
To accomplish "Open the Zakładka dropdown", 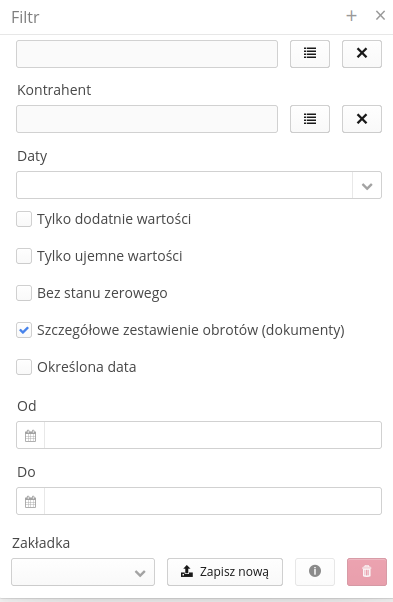I will click(x=83, y=572).
